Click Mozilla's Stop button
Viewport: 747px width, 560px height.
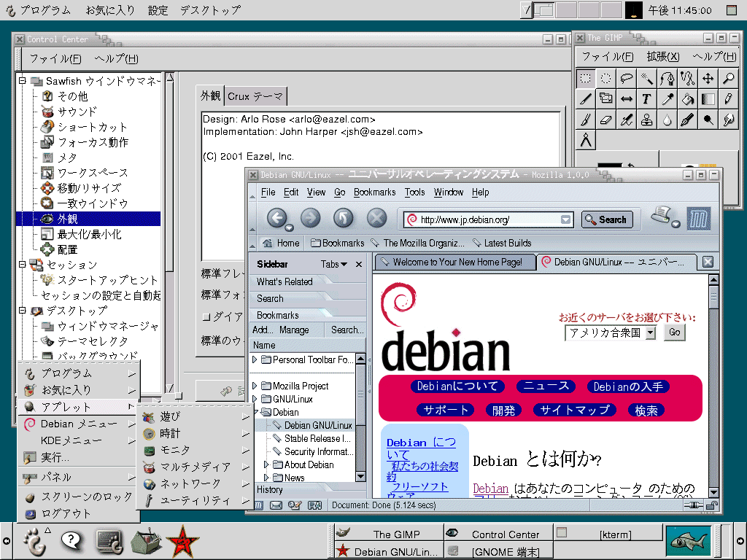[x=376, y=218]
